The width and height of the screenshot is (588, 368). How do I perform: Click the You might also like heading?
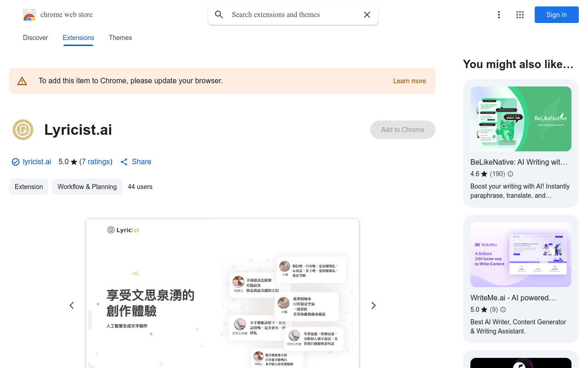[519, 64]
